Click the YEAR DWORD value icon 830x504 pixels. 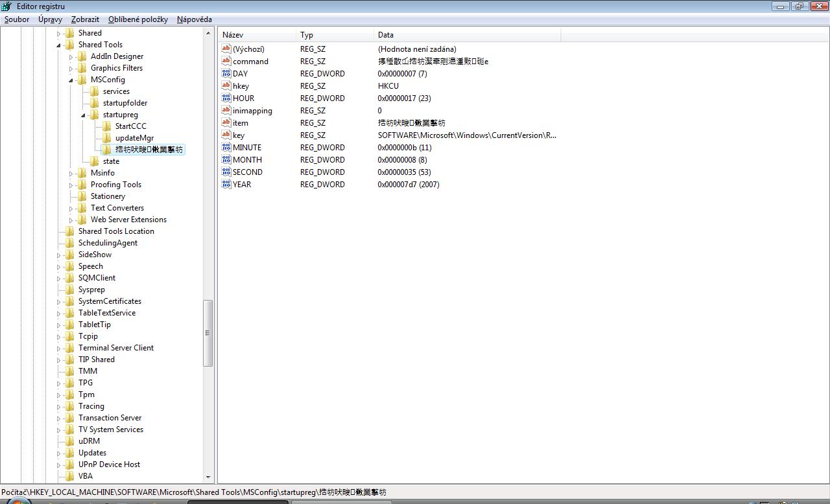[226, 185]
